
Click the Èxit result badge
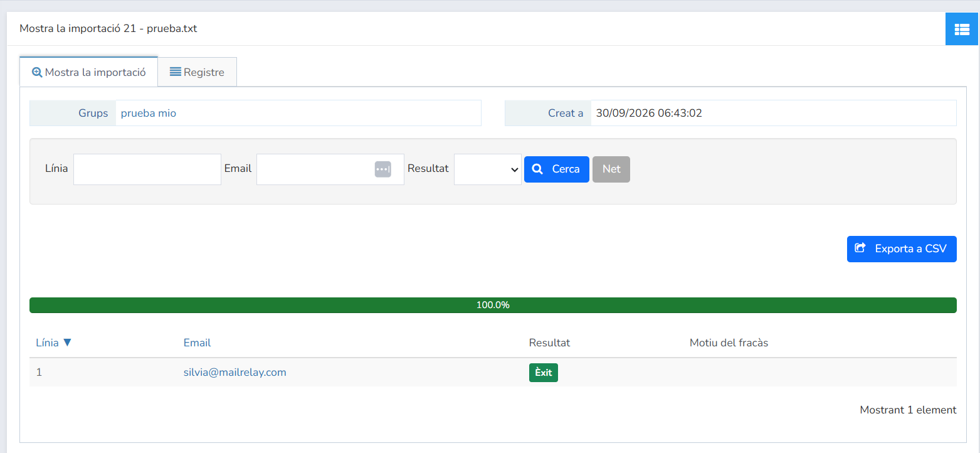tap(544, 373)
